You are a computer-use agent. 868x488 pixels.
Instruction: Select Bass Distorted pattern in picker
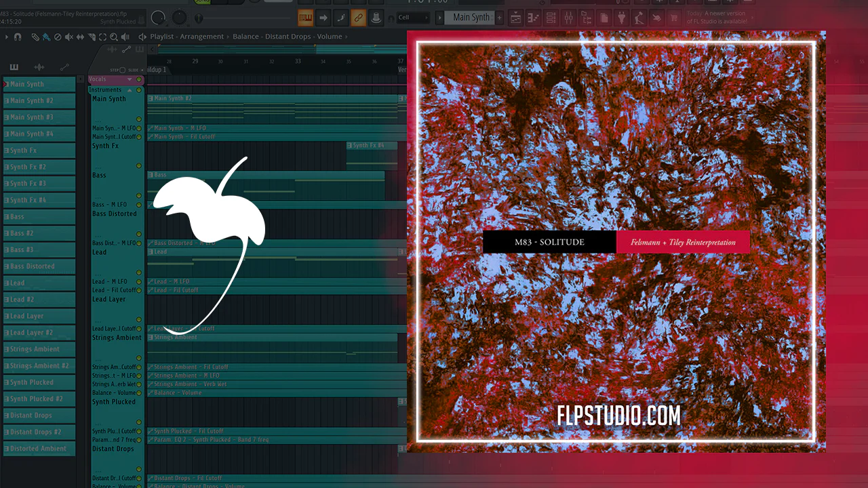[x=39, y=266]
